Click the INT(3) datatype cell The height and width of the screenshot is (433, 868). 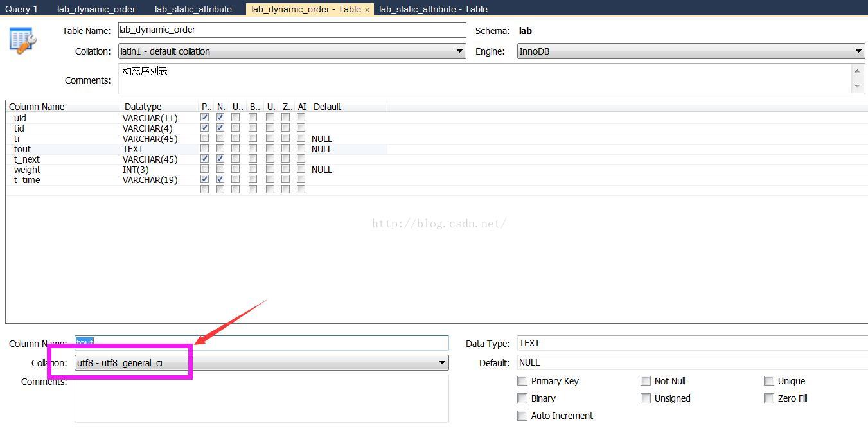(136, 170)
